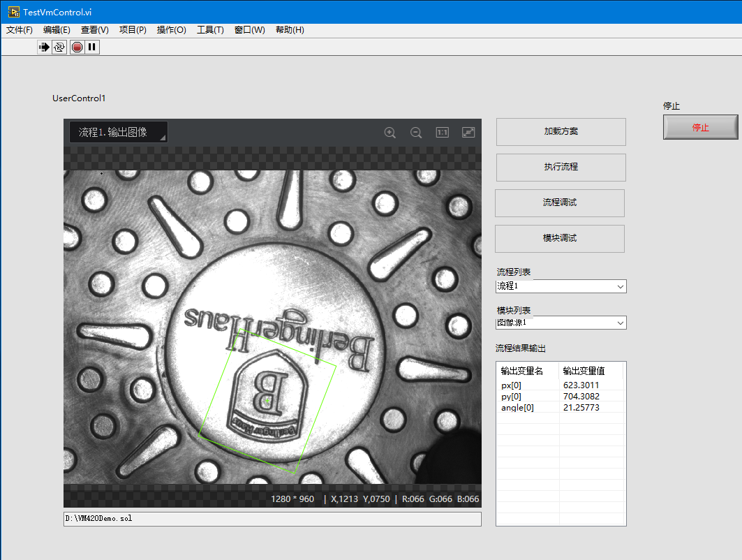
Task: Zoom in on the inspection image
Action: (x=389, y=132)
